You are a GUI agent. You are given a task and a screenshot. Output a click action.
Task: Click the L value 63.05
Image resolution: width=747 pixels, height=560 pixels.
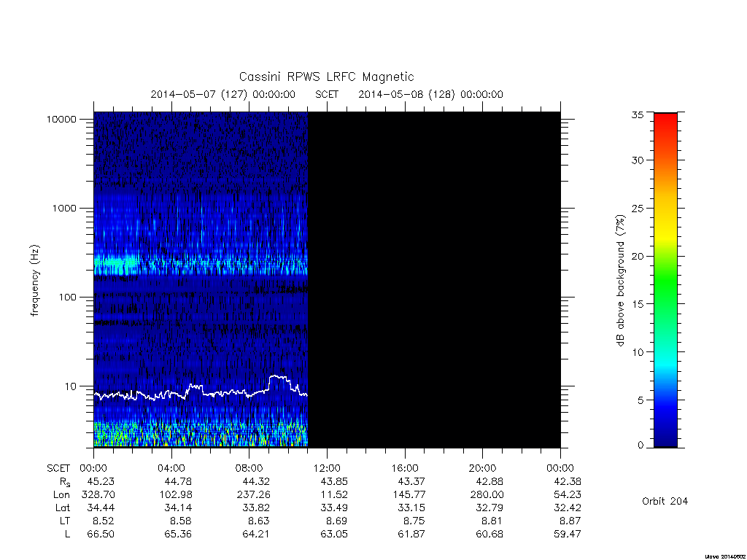334,534
